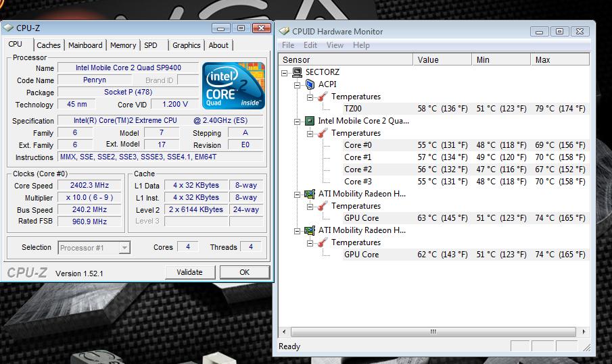Click the scroll right arrow in Hardware Monitor
612x364 pixels.
coord(584,332)
